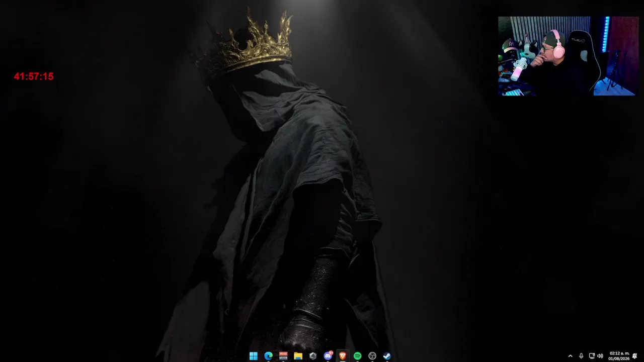
Task: Switch to the Brave browser
Action: [343, 356]
